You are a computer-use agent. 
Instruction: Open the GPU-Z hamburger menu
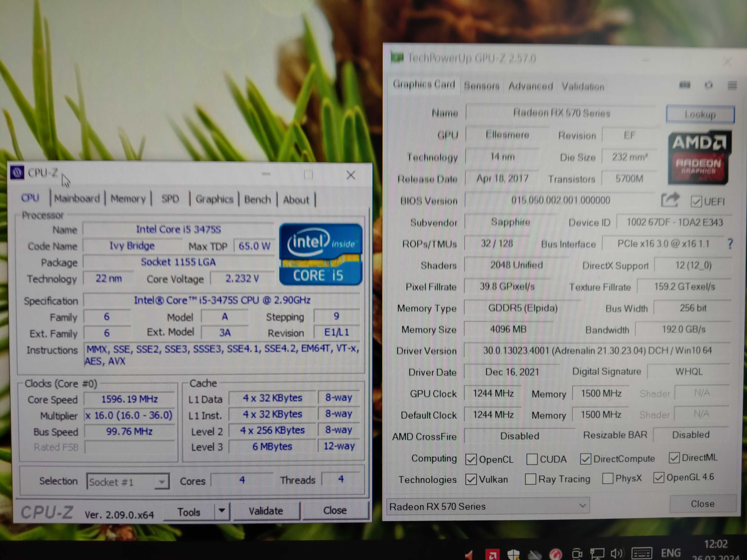click(x=732, y=85)
